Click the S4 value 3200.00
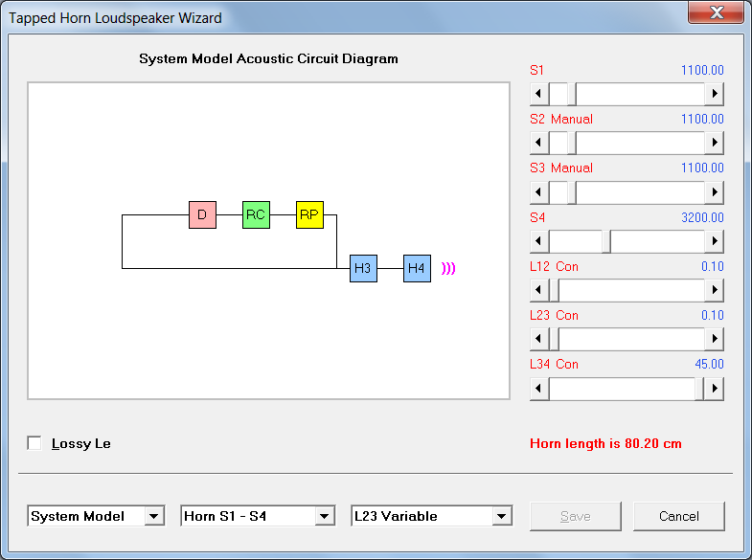 pos(702,217)
